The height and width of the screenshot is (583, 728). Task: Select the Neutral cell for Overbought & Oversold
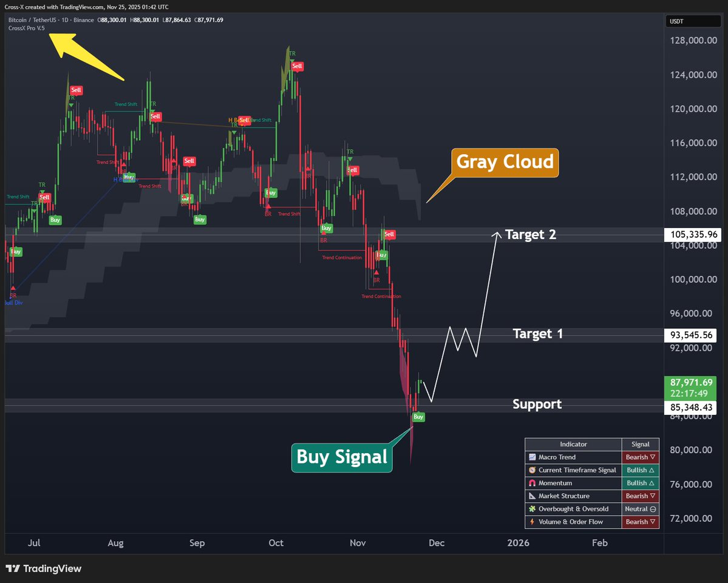pyautogui.click(x=640, y=509)
